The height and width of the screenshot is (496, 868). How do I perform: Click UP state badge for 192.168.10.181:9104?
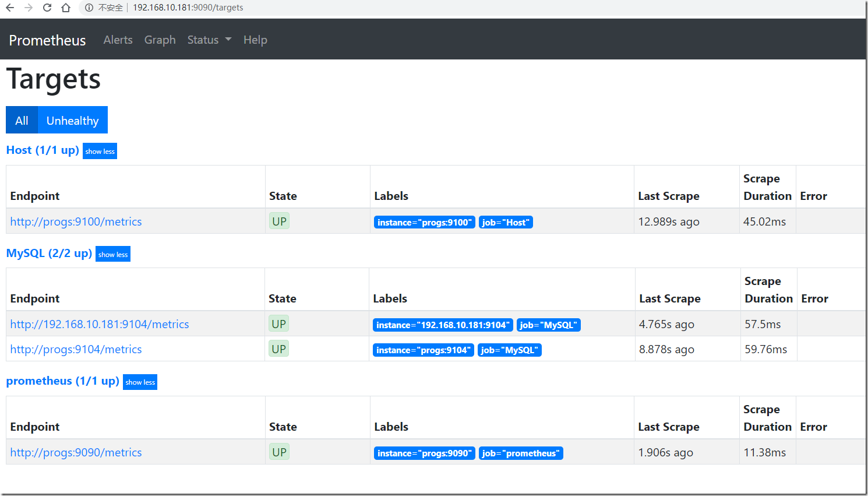point(278,323)
